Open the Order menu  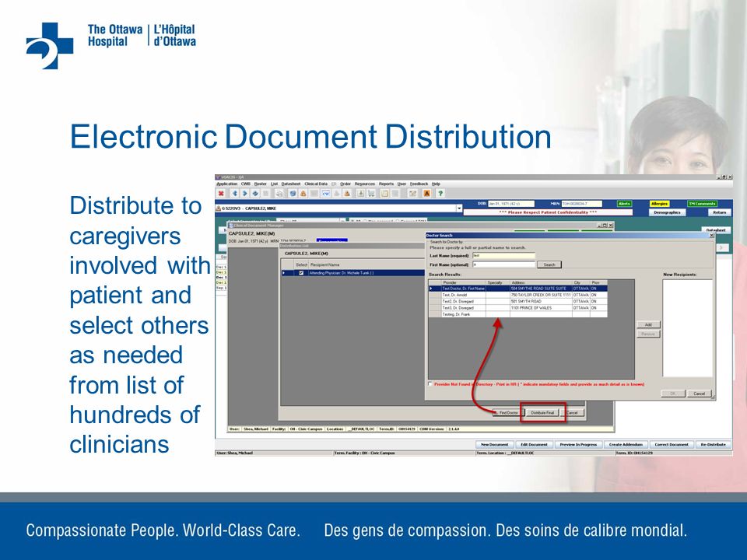[345, 184]
